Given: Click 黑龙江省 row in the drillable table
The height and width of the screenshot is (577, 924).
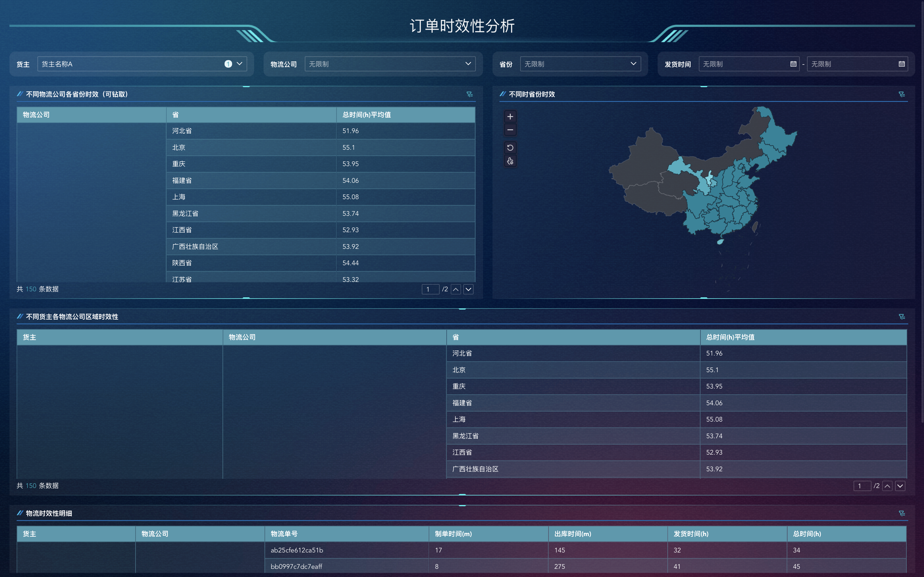Looking at the screenshot, I should point(186,213).
